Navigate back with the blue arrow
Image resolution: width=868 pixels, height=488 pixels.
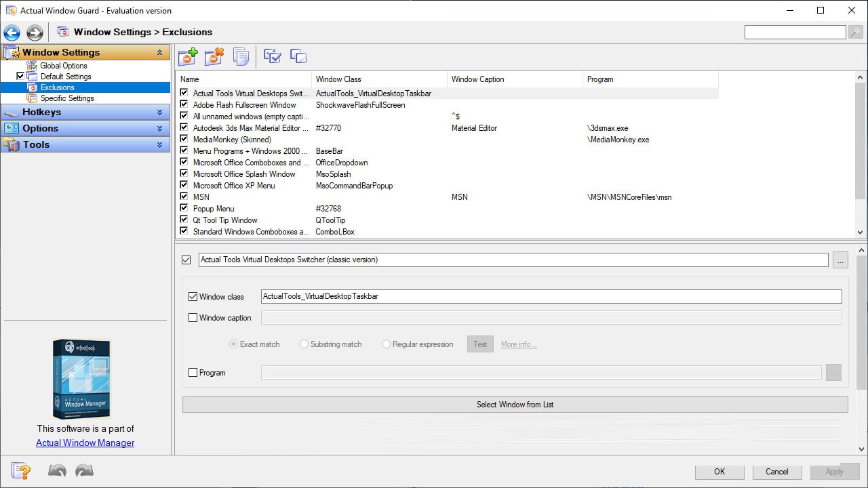(11, 32)
